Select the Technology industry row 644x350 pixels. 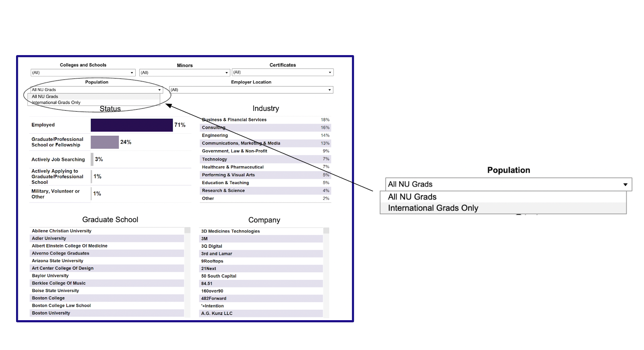[266, 159]
